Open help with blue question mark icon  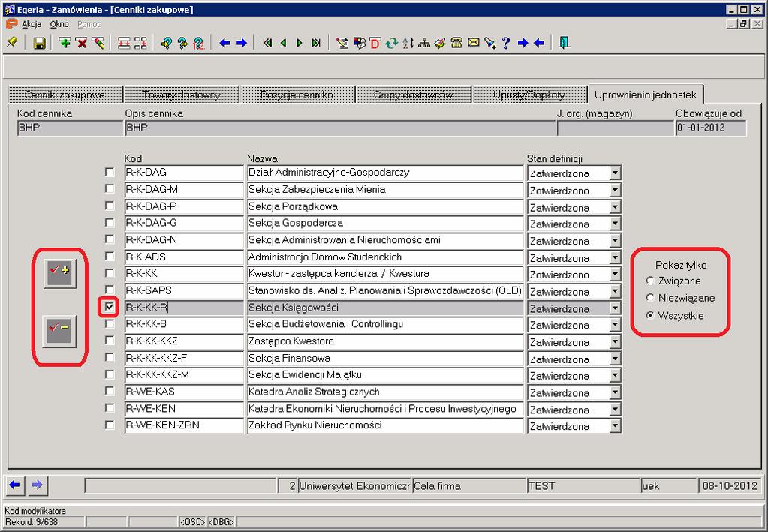tap(506, 43)
